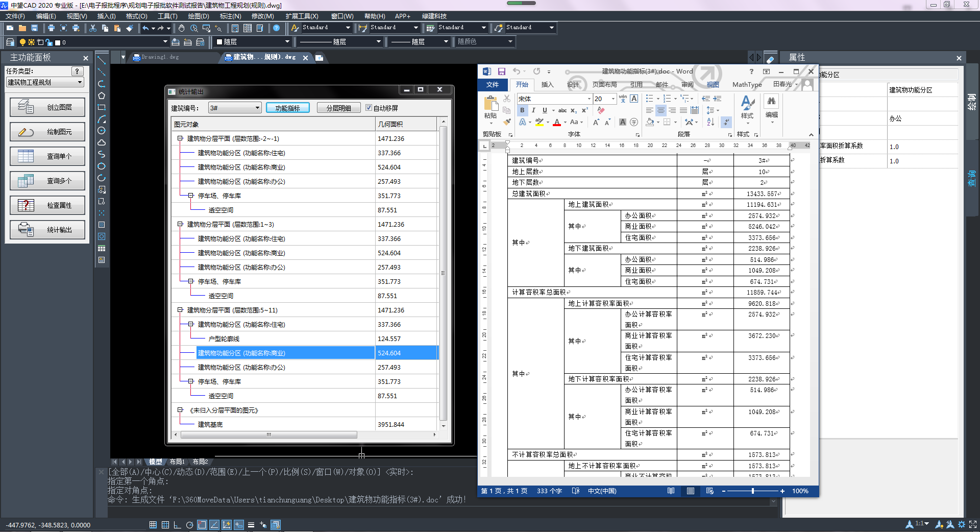Image resolution: width=980 pixels, height=532 pixels.
Task: Click the 检查属性 button in panel
Action: (47, 205)
